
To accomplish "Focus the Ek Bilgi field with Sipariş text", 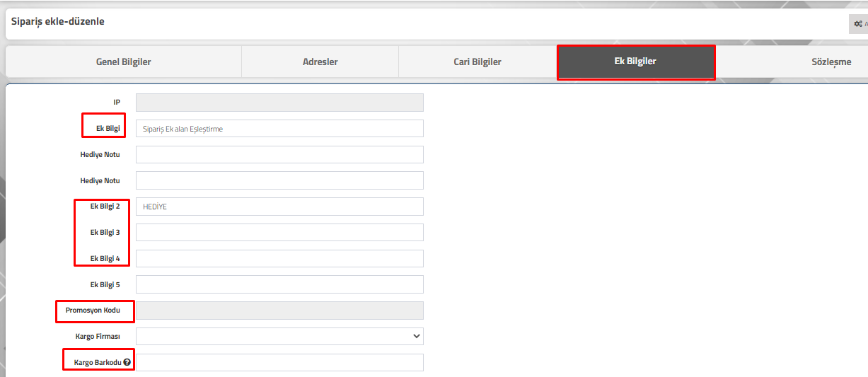I will click(x=279, y=129).
